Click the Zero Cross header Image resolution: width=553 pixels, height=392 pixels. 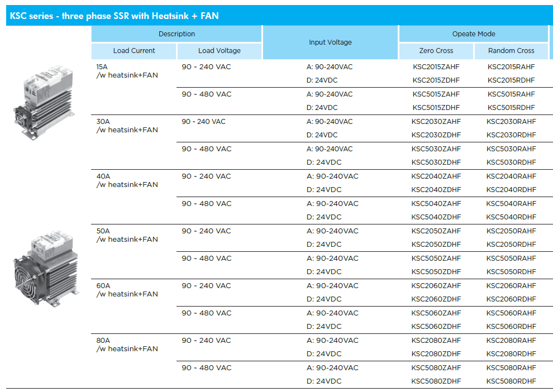tap(436, 51)
